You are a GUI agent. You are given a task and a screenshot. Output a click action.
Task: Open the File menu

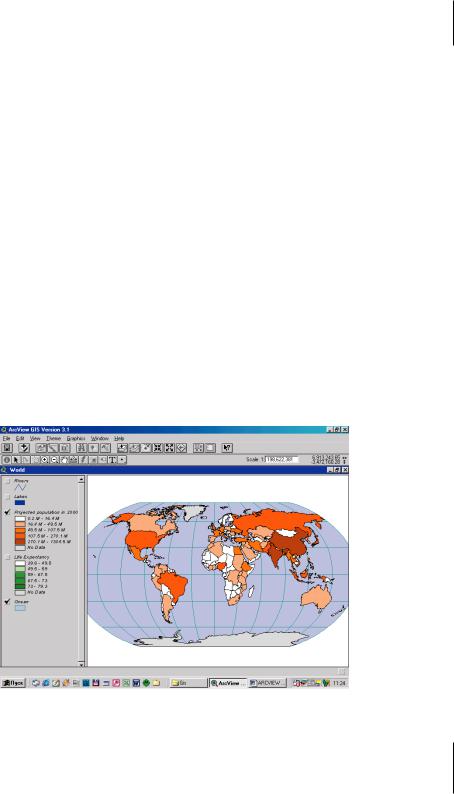6,438
